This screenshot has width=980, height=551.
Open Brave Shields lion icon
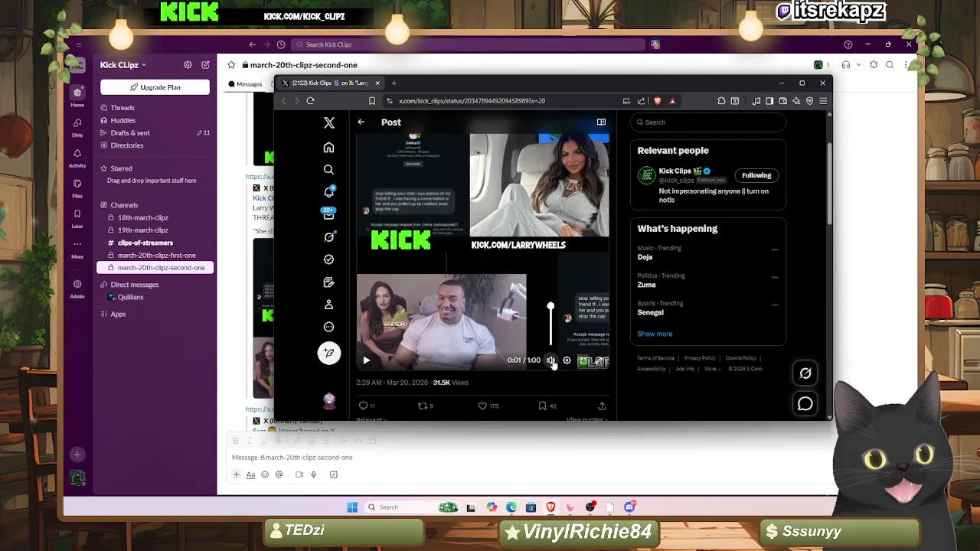coord(657,101)
